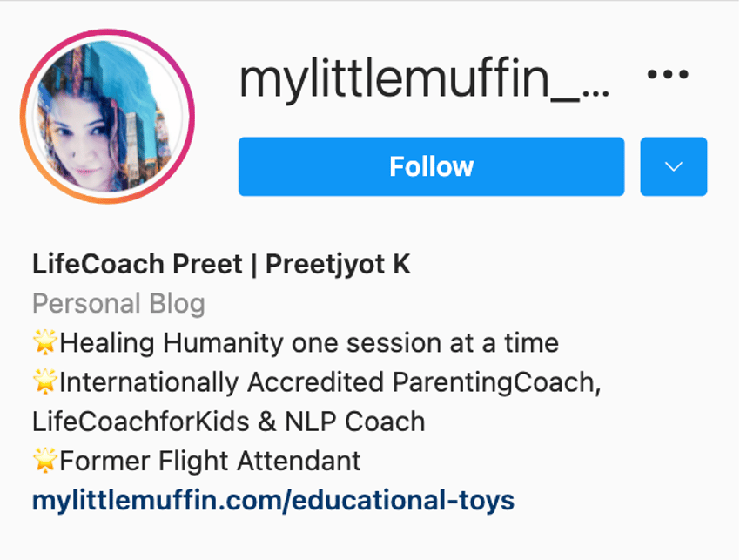Show additional follow choices via dropdown arrow
The height and width of the screenshot is (560, 740).
(672, 165)
